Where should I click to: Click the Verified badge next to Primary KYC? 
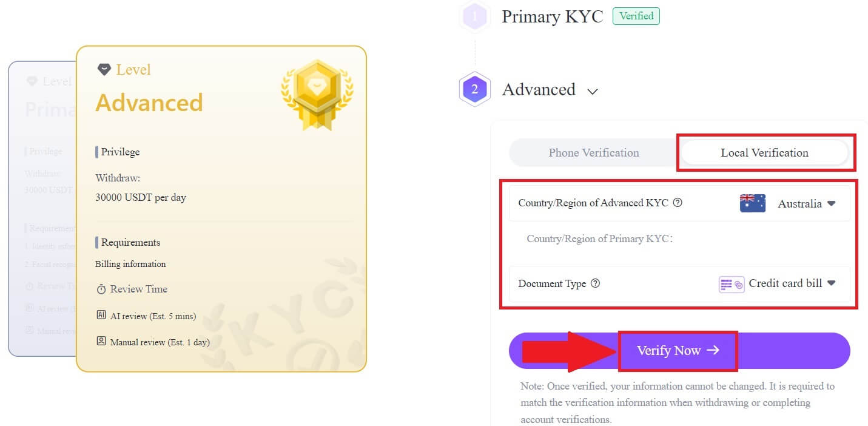(x=636, y=16)
